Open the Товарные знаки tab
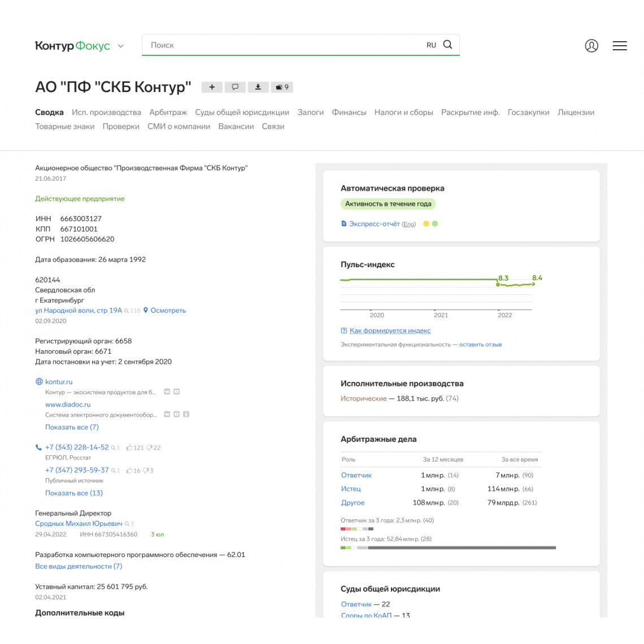This screenshot has width=644, height=644. point(65,127)
